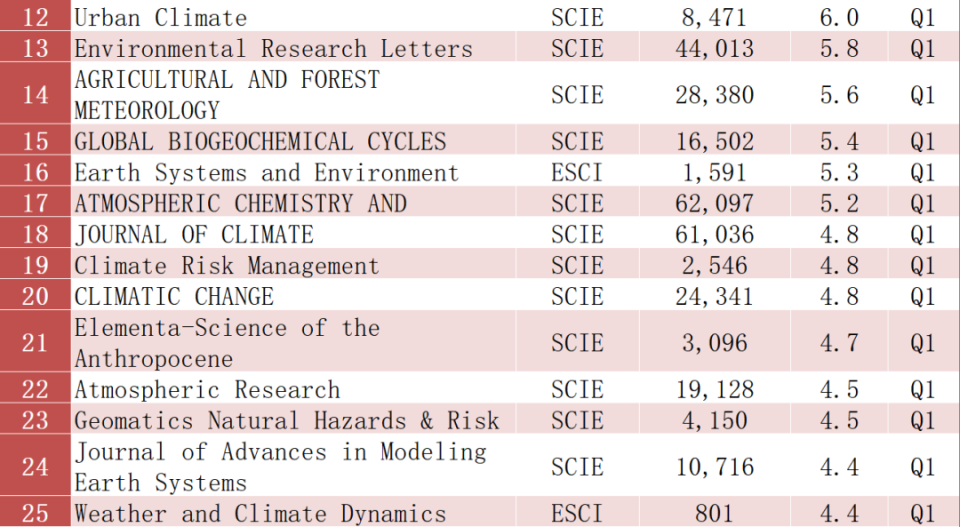Select the row number 21 cell
This screenshot has height=527, width=960.
[x=35, y=343]
